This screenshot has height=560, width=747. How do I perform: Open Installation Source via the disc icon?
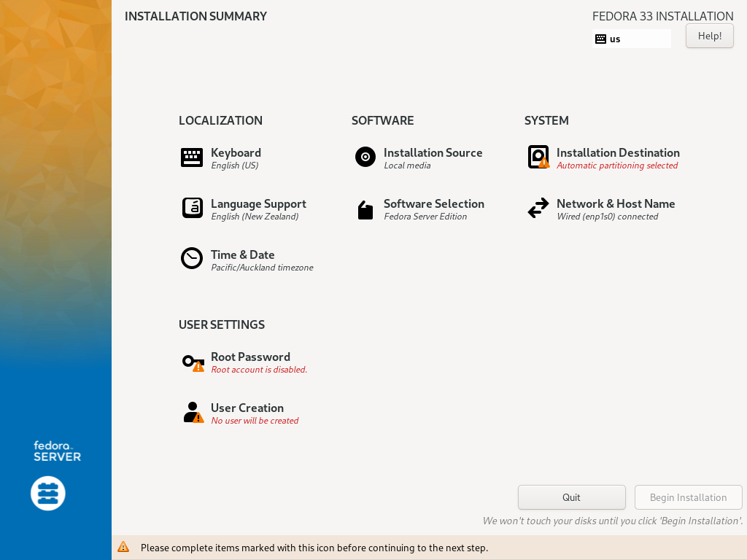365,157
